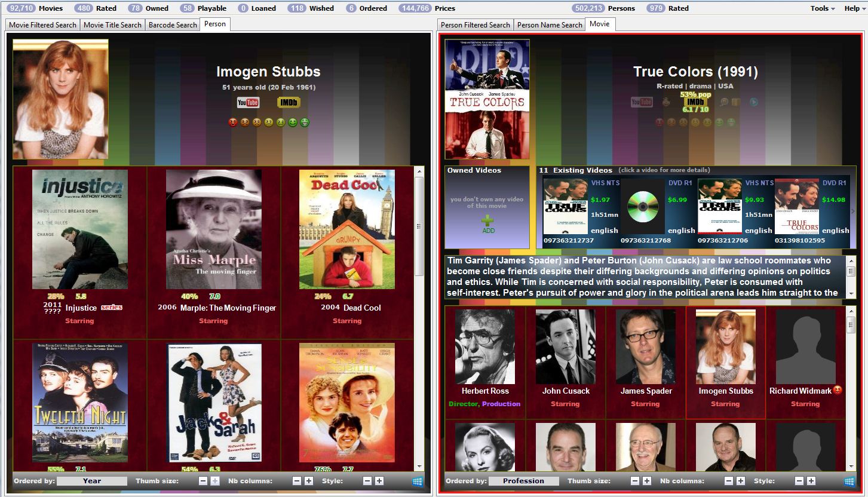
Task: Click the library books icon beside IMDb rating
Action: tap(736, 102)
